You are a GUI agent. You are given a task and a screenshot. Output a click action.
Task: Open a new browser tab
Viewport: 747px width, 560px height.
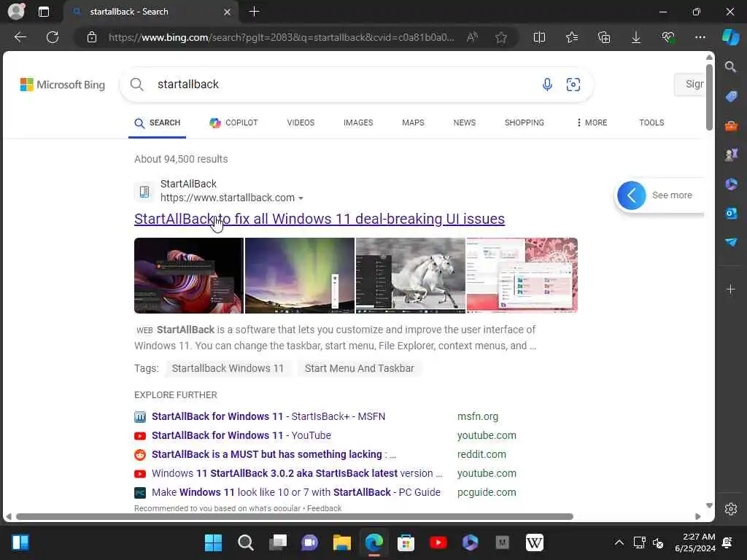[x=254, y=12]
